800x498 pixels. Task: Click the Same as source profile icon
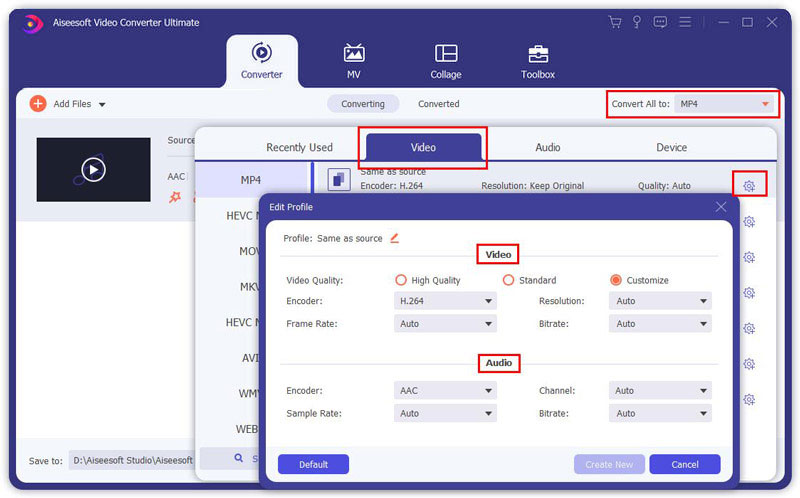339,180
